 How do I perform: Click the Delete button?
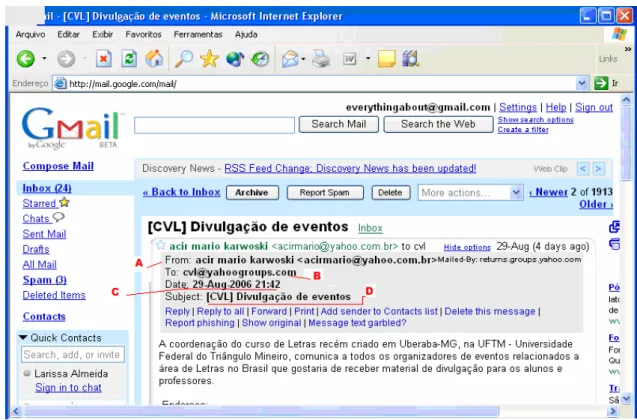click(x=390, y=193)
